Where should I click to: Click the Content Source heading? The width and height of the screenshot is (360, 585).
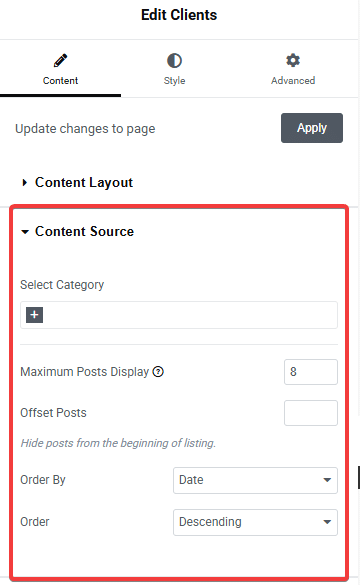click(x=84, y=232)
